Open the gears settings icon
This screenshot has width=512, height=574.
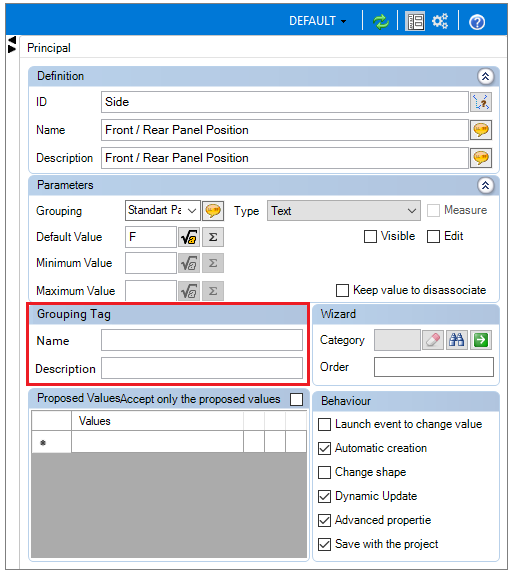tap(440, 21)
